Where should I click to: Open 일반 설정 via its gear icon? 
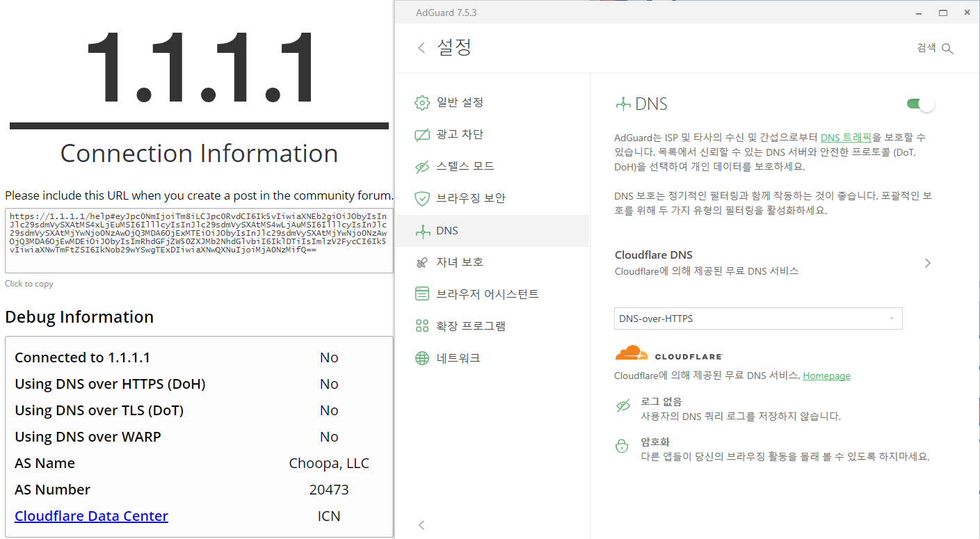[x=421, y=103]
